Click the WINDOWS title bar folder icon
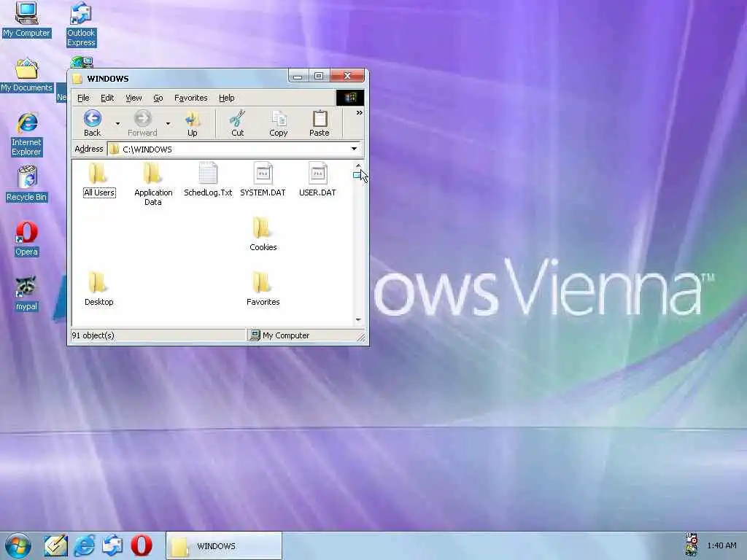747x560 pixels. [77, 79]
